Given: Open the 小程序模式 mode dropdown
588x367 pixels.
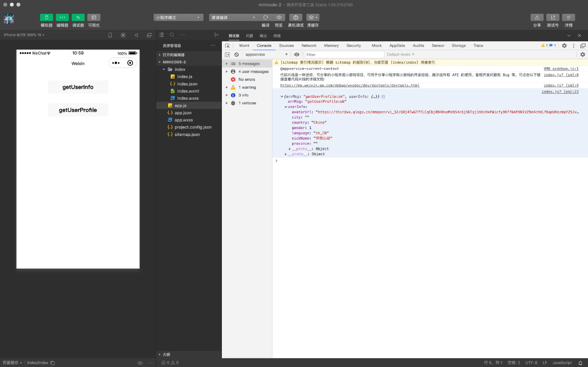Looking at the screenshot, I should (178, 17).
